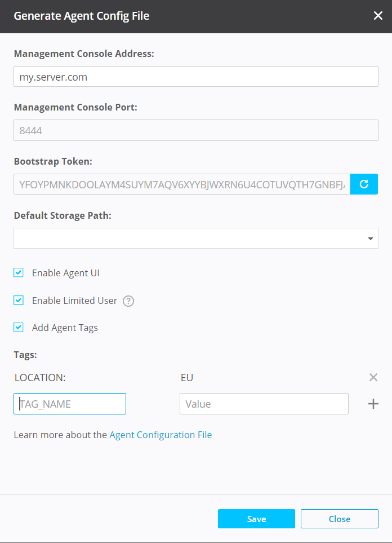The image size is (392, 543).
Task: Click Save to generate config file
Action: click(x=256, y=519)
